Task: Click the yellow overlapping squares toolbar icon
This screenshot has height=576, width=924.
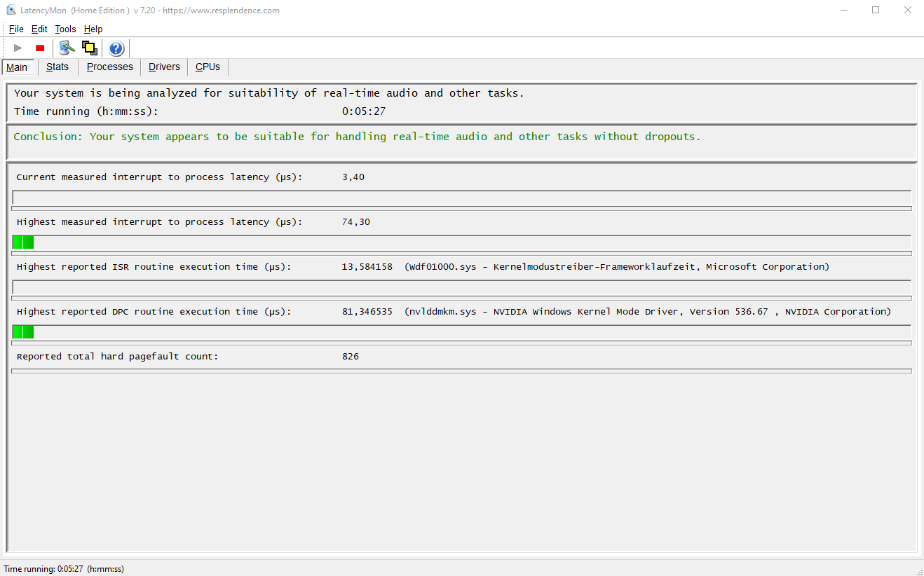Action: (x=89, y=48)
